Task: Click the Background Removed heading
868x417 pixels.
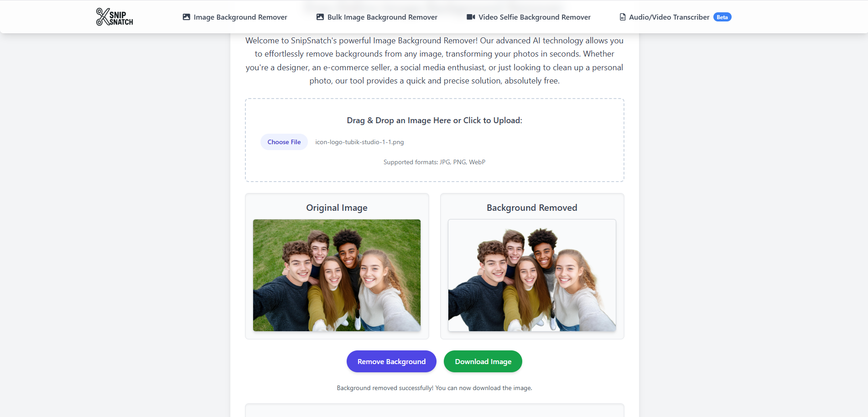Action: pos(532,208)
